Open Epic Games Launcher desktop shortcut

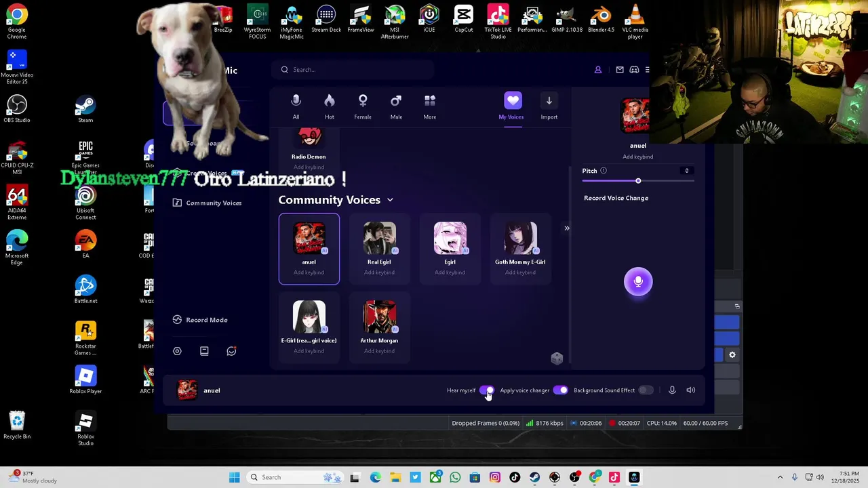(85, 158)
